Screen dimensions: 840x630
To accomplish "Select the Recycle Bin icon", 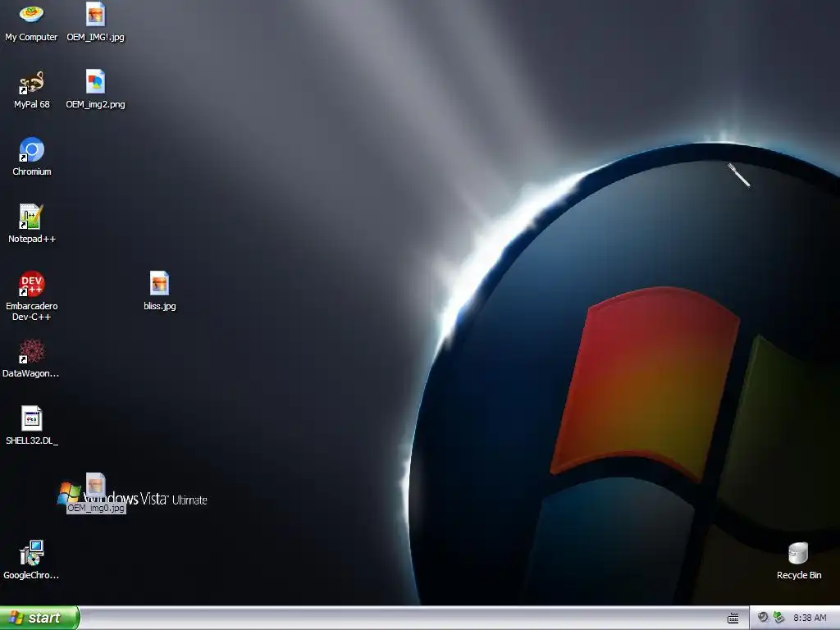I will (798, 553).
